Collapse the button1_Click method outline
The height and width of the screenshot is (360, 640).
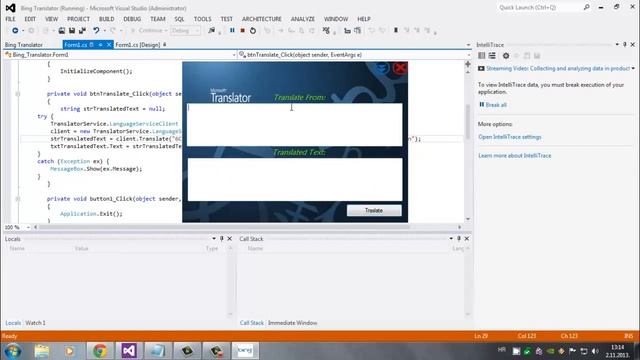click(18, 199)
